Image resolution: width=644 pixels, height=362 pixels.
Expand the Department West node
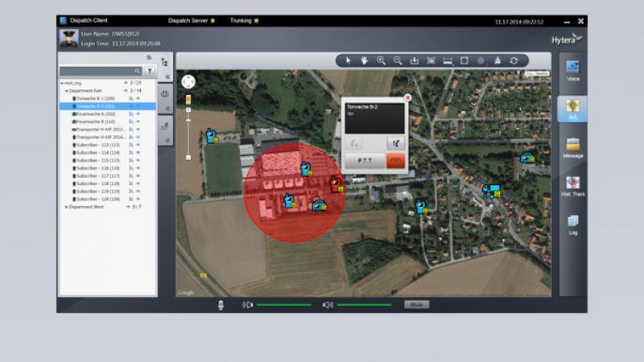[x=67, y=207]
